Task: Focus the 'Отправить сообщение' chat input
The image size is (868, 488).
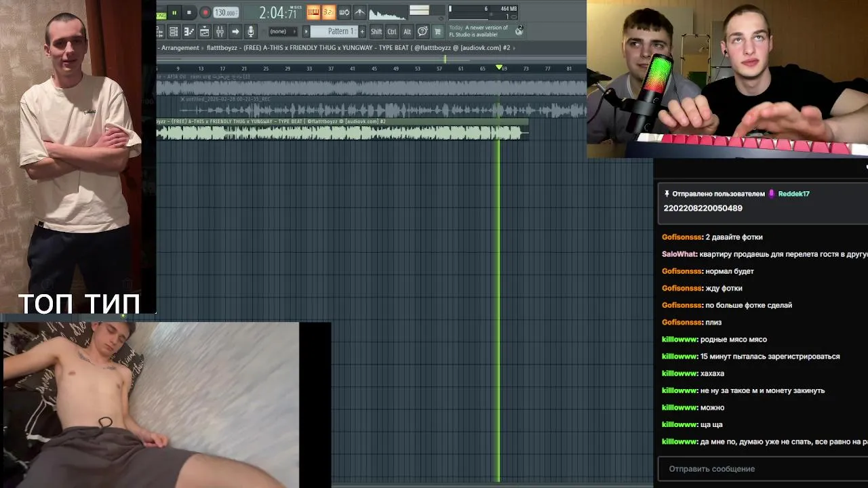Action: pyautogui.click(x=763, y=469)
